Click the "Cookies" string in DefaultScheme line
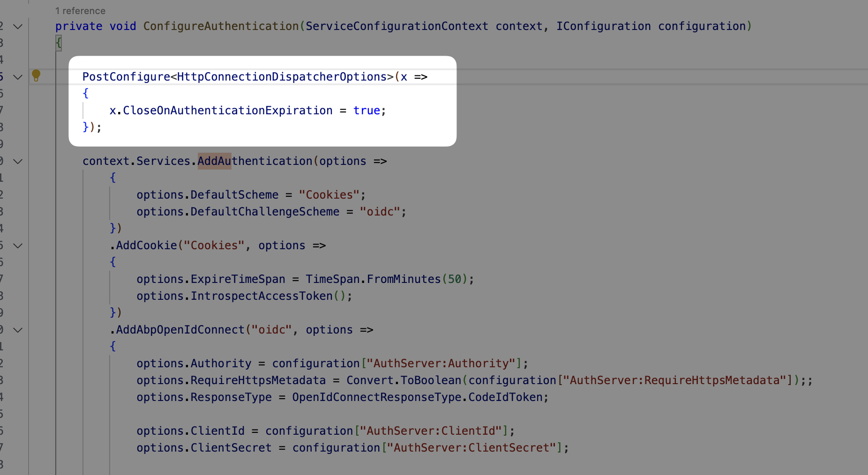The height and width of the screenshot is (475, 868). tap(329, 195)
